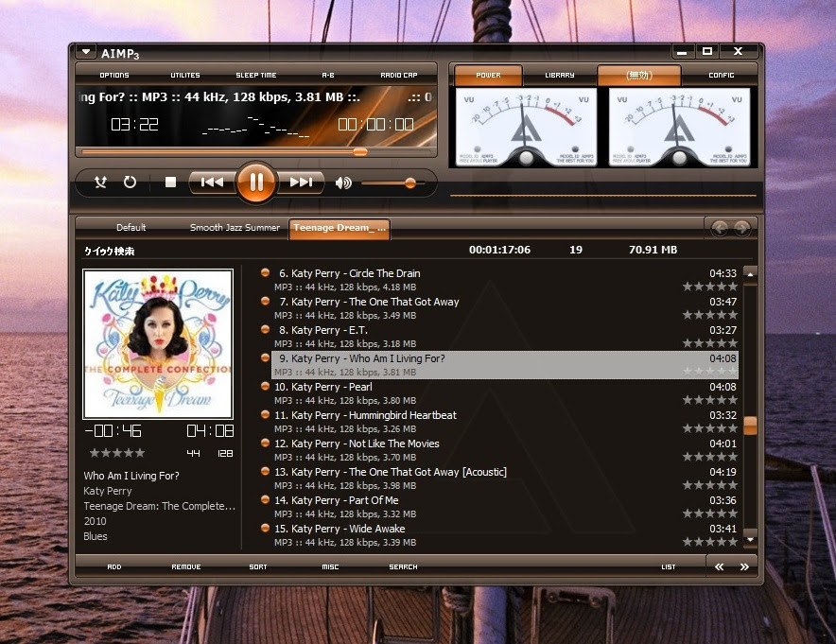This screenshot has width=836, height=644.
Task: Switch to Smooth Jazz Summer playlist tab
Action: coord(235,228)
